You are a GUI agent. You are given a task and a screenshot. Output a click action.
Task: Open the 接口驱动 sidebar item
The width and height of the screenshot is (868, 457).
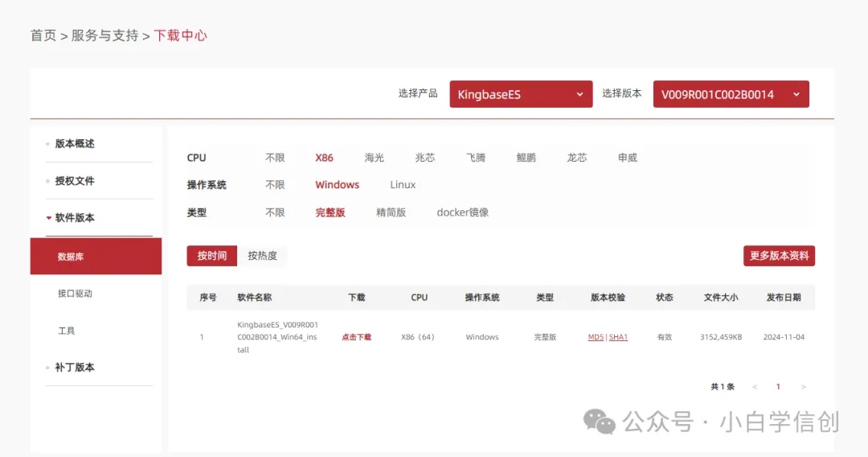(75, 294)
